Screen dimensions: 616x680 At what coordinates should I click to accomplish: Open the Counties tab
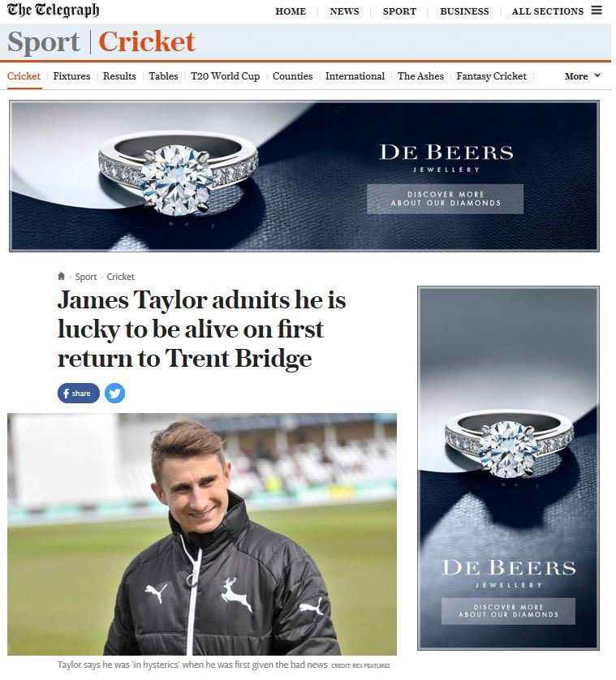coord(292,76)
